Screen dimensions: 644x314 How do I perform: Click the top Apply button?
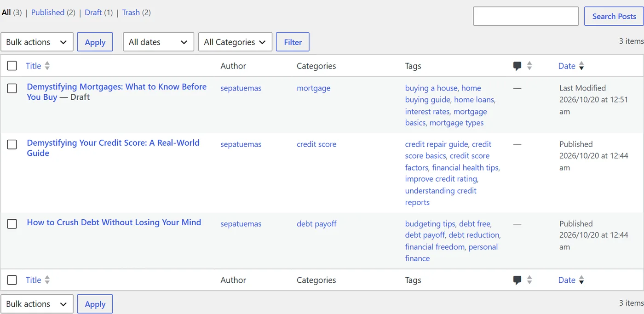95,42
